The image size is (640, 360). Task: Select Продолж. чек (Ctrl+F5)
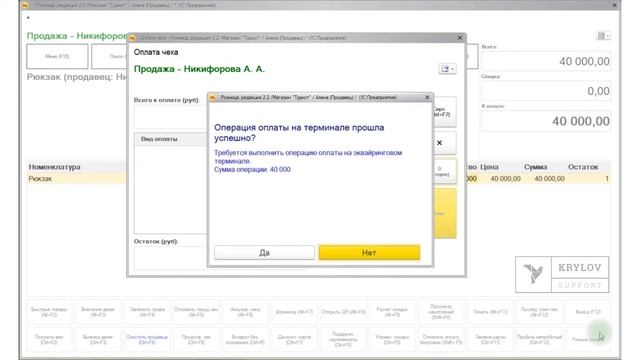(x=196, y=339)
